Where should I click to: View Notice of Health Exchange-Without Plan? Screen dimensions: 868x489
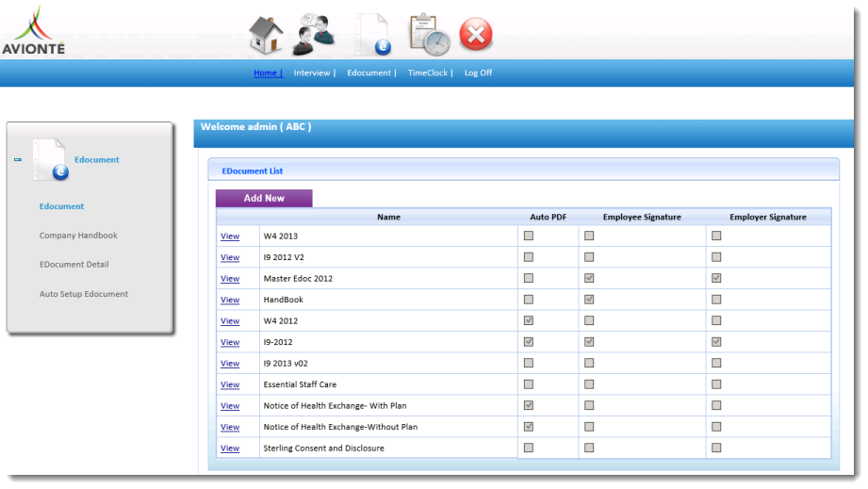point(230,427)
